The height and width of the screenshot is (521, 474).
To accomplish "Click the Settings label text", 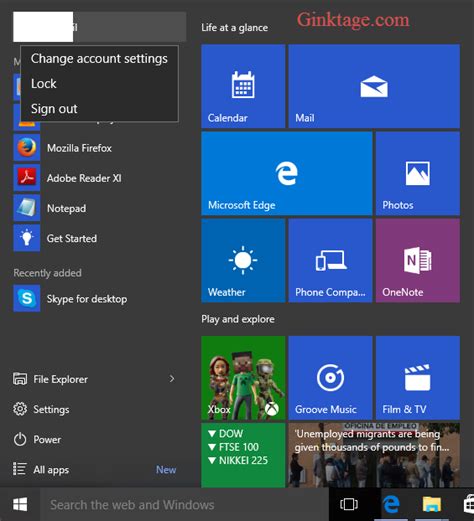I will pyautogui.click(x=51, y=409).
